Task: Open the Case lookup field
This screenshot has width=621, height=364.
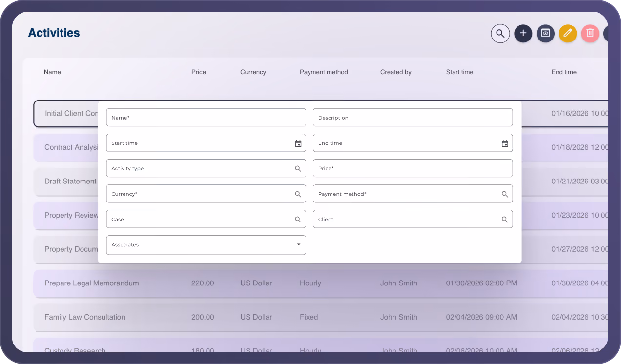Action: [206, 219]
